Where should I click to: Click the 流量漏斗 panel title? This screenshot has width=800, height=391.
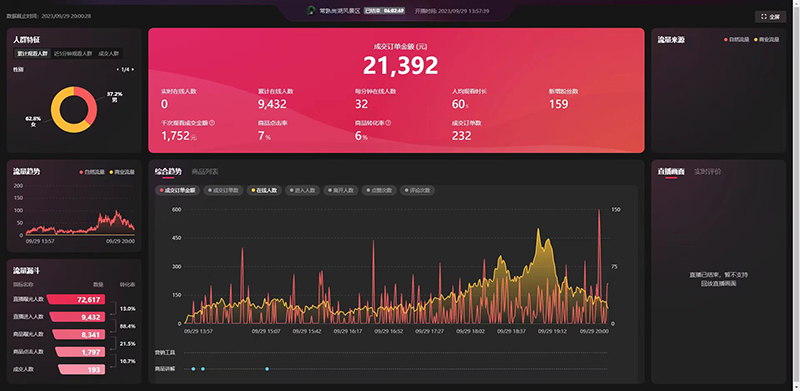pyautogui.click(x=27, y=271)
